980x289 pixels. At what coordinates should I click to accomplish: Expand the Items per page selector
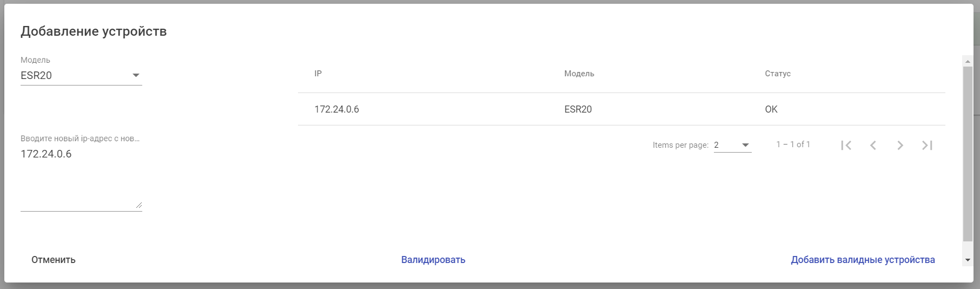(x=732, y=145)
